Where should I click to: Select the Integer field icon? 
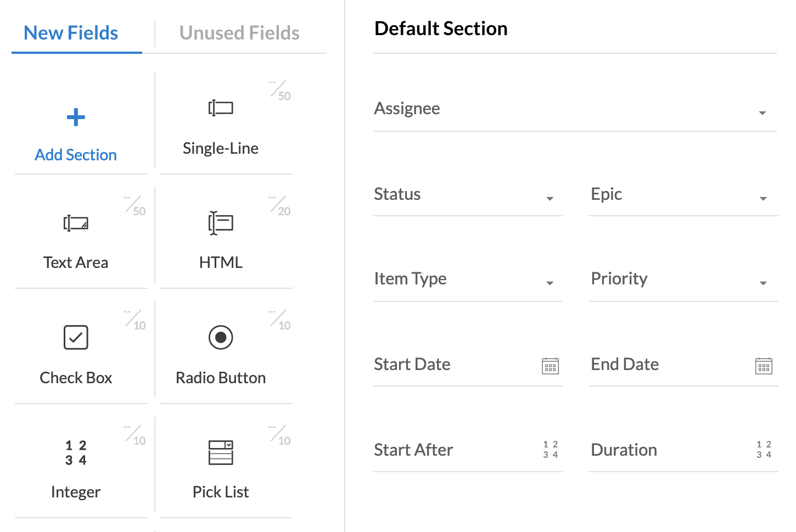(76, 452)
